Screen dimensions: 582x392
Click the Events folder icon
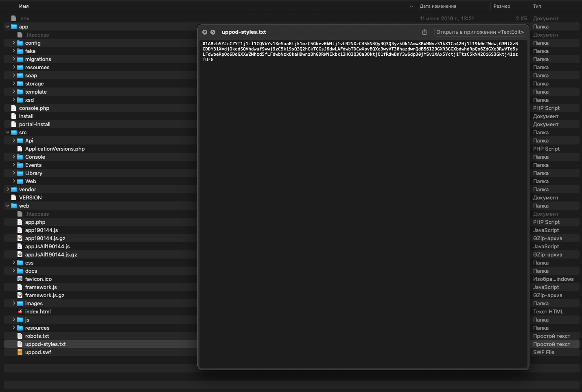coord(20,165)
